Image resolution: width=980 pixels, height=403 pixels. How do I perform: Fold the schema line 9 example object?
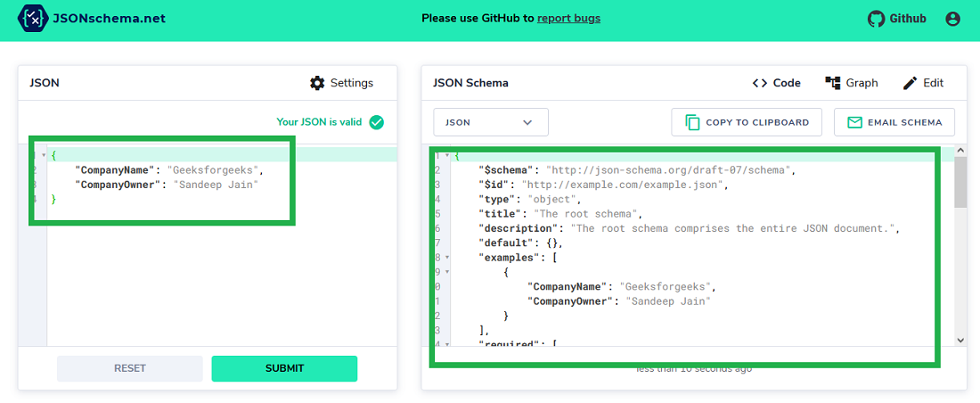[x=447, y=272]
